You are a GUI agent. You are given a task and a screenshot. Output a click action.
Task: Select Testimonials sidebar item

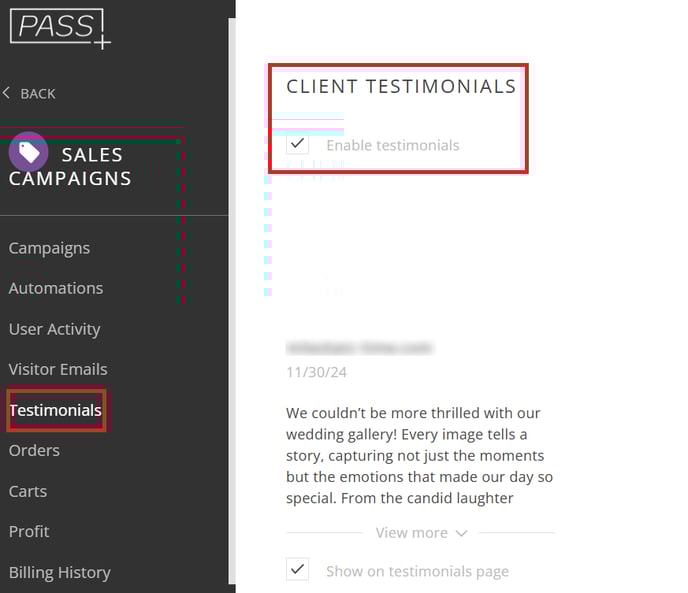click(56, 410)
